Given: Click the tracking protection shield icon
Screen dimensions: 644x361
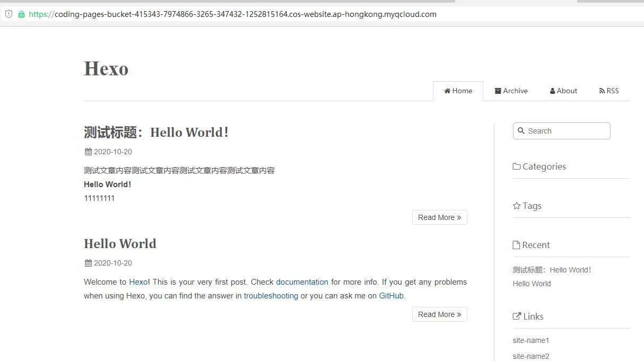Looking at the screenshot, I should (x=8, y=14).
